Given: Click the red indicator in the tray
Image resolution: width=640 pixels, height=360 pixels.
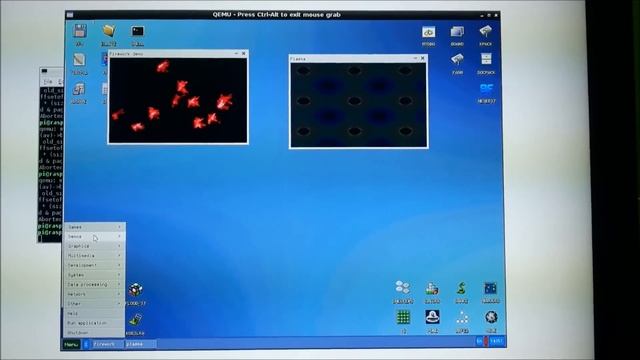Looking at the screenshot, I should pyautogui.click(x=486, y=341).
